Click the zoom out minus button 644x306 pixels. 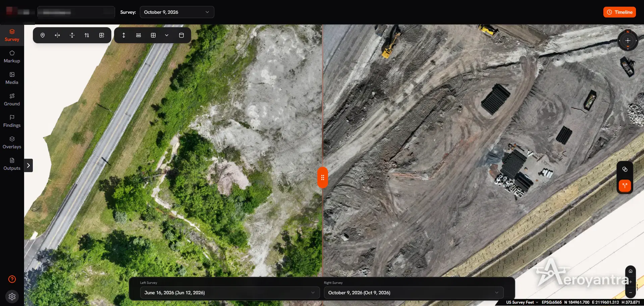click(x=631, y=293)
